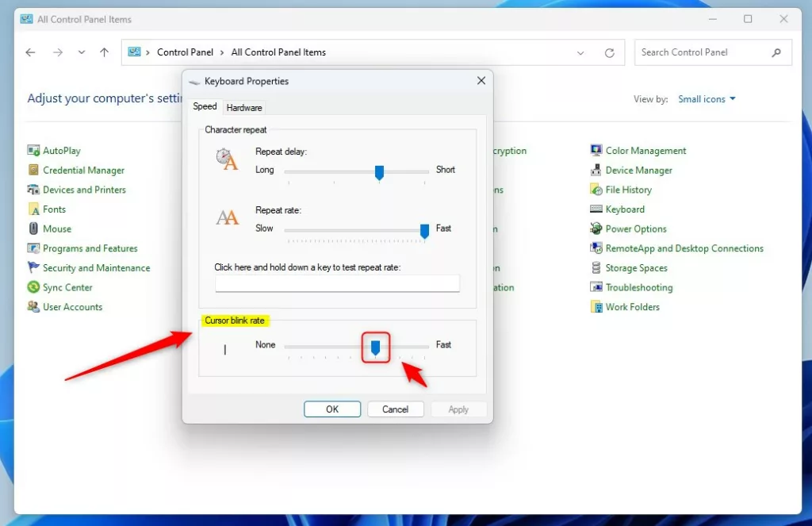Click the Search Control Panel box
This screenshot has width=812, height=526.
pyautogui.click(x=713, y=52)
